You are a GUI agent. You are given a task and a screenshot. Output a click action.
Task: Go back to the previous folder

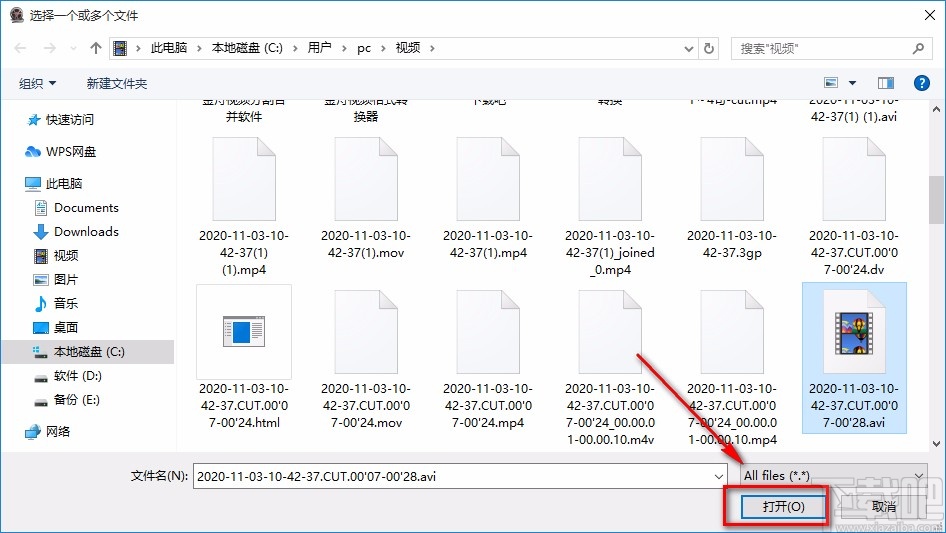click(20, 48)
